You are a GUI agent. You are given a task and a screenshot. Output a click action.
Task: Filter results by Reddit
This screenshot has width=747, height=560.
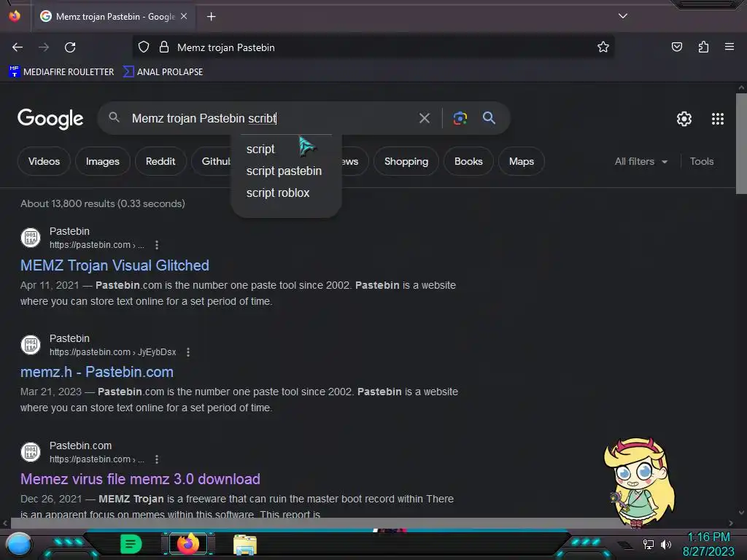(160, 161)
